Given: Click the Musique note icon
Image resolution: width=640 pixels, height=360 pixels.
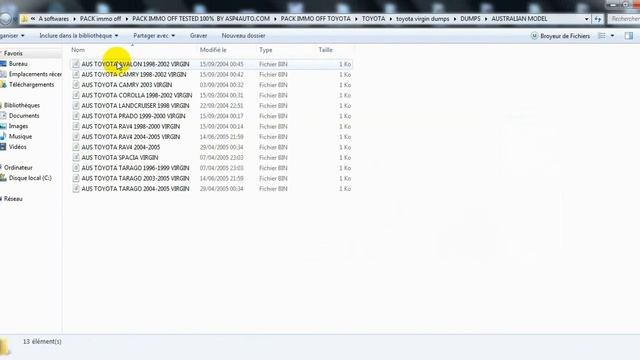Looking at the screenshot, I should tap(3, 136).
